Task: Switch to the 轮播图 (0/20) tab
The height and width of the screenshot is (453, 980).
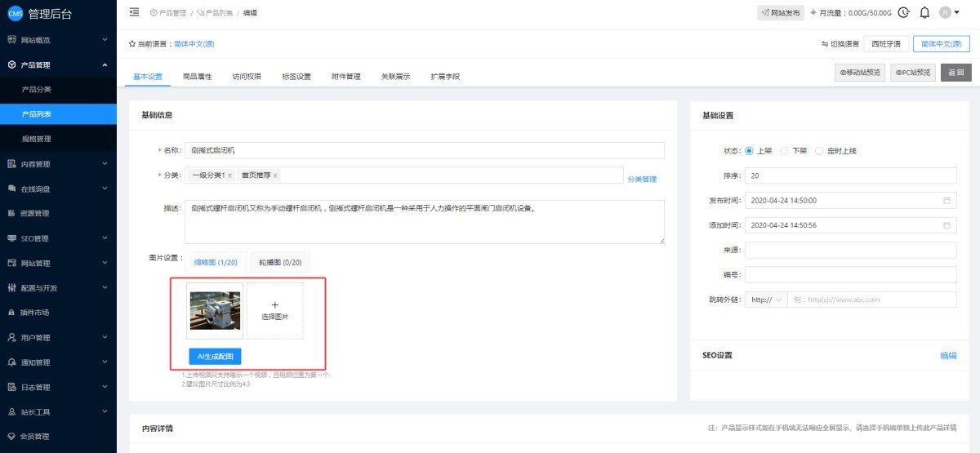Action: [x=280, y=262]
